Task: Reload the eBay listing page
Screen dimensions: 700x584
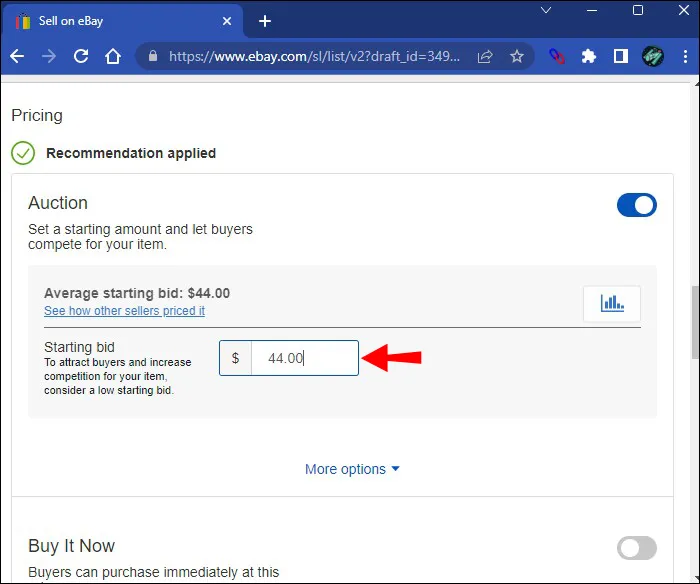Action: [81, 56]
